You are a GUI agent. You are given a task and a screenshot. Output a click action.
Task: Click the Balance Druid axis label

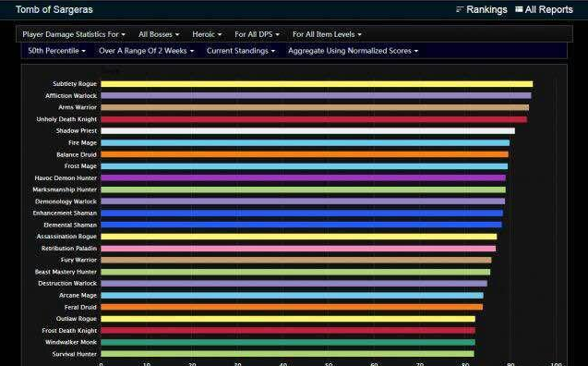[x=77, y=154]
